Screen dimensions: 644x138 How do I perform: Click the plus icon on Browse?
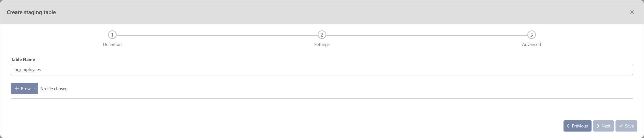17,88
